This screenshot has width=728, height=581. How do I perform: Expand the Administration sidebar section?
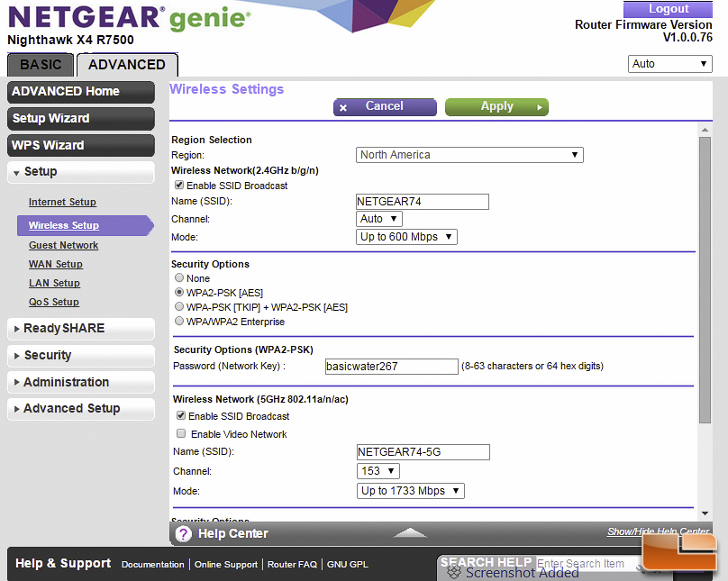point(81,382)
